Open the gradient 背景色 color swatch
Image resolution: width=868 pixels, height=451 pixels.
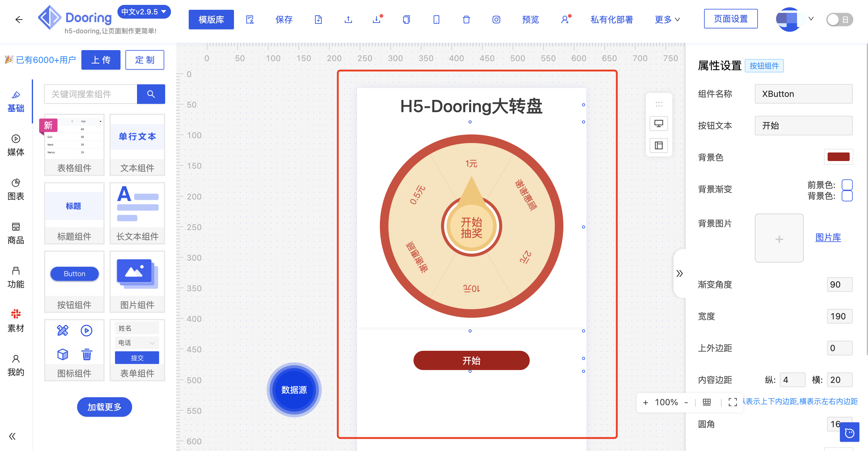847,196
